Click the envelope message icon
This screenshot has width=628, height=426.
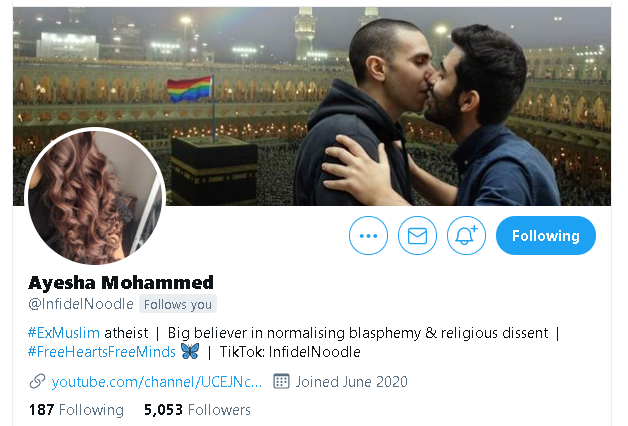pyautogui.click(x=417, y=235)
